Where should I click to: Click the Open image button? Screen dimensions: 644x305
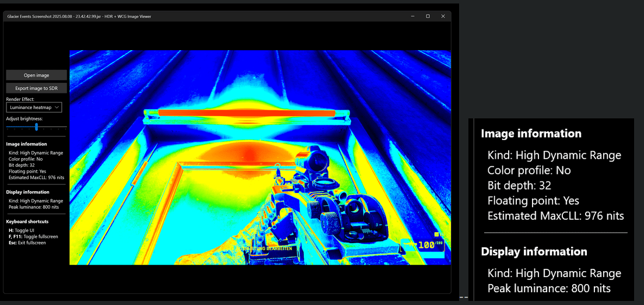point(36,75)
